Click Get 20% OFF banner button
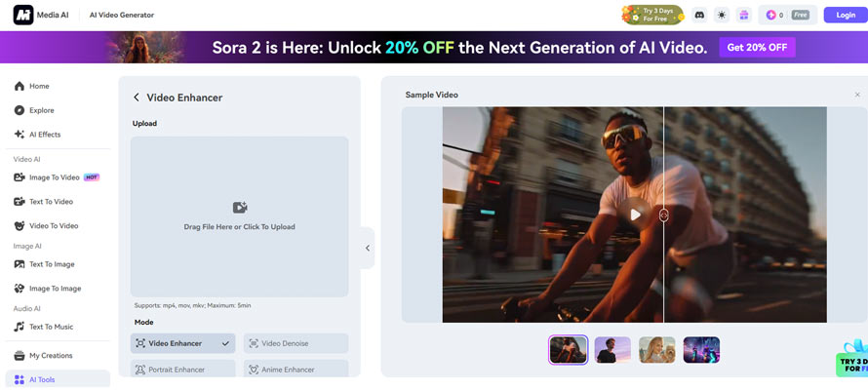Image resolution: width=868 pixels, height=391 pixels. [757, 48]
